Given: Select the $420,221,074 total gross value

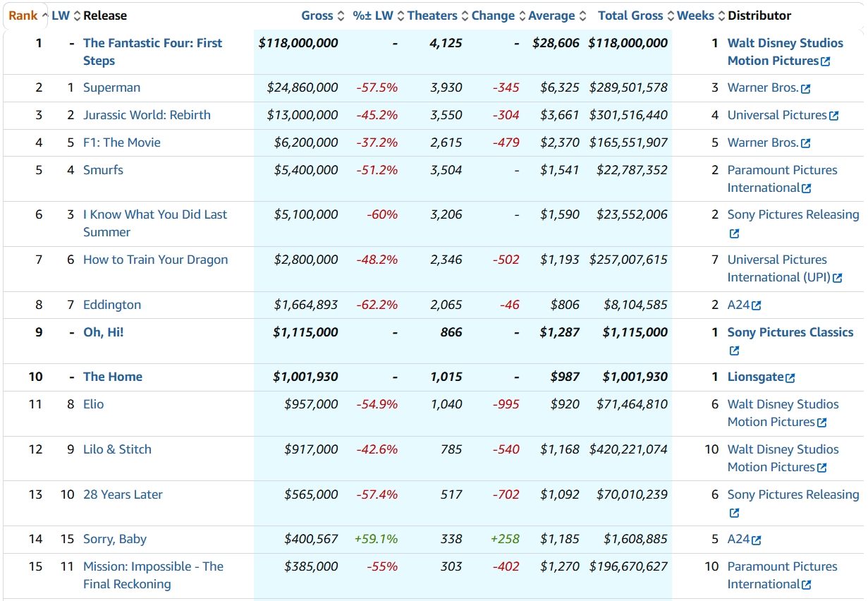Looking at the screenshot, I should 628,449.
